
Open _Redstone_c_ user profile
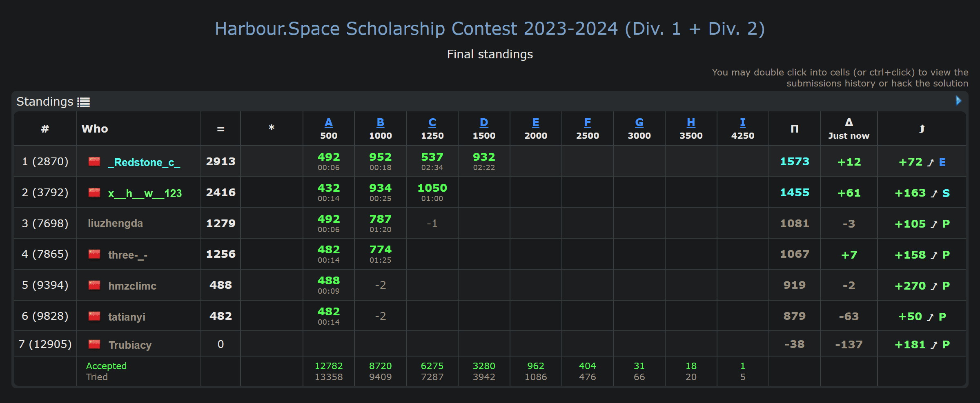point(144,162)
